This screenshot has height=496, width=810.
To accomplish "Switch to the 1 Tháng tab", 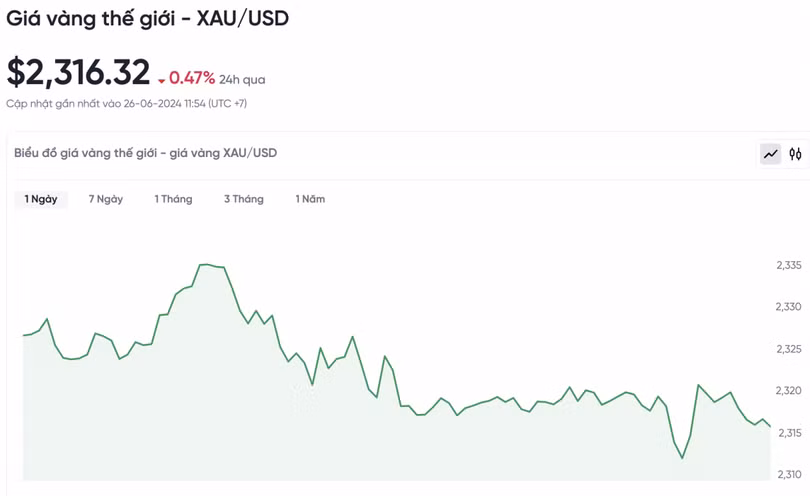I will click(173, 199).
